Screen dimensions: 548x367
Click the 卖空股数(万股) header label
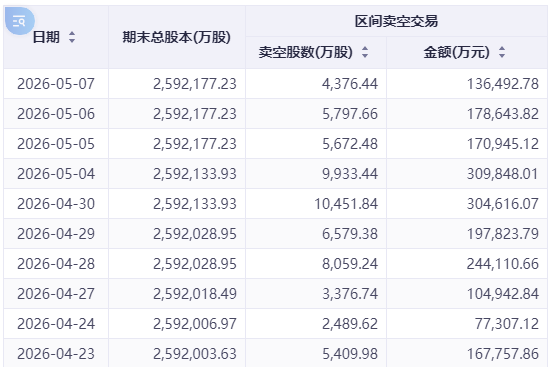click(305, 52)
